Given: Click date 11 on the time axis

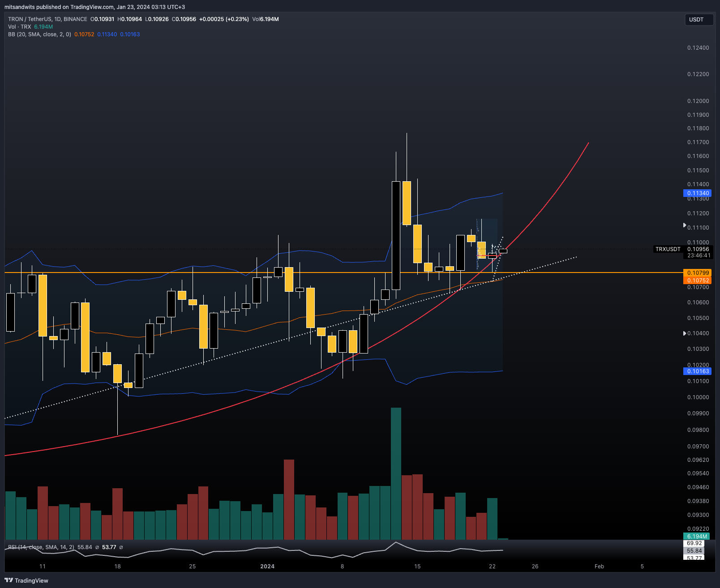Looking at the screenshot, I should 43,567.
